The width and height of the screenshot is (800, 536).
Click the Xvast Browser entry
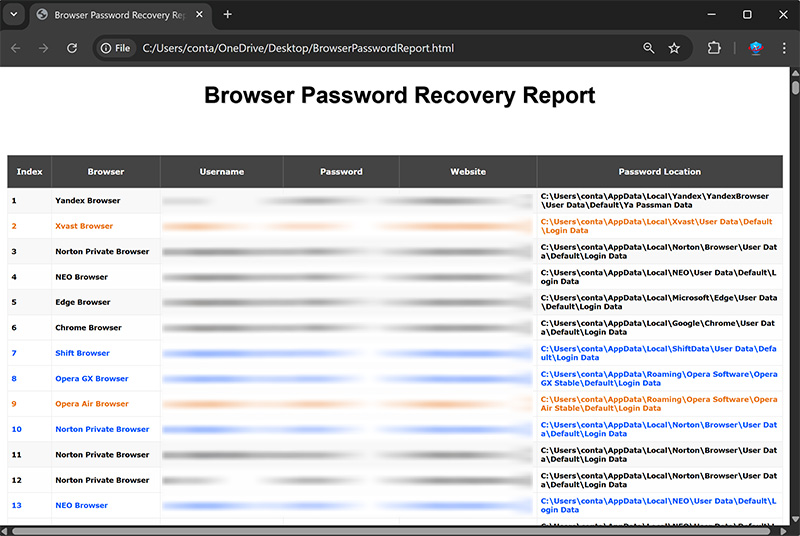point(84,226)
